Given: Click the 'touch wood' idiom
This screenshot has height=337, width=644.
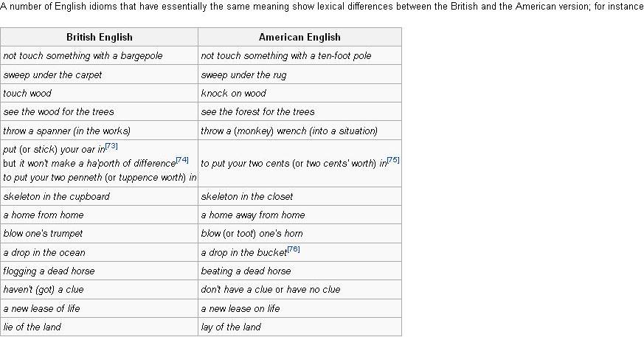Looking at the screenshot, I should [27, 93].
